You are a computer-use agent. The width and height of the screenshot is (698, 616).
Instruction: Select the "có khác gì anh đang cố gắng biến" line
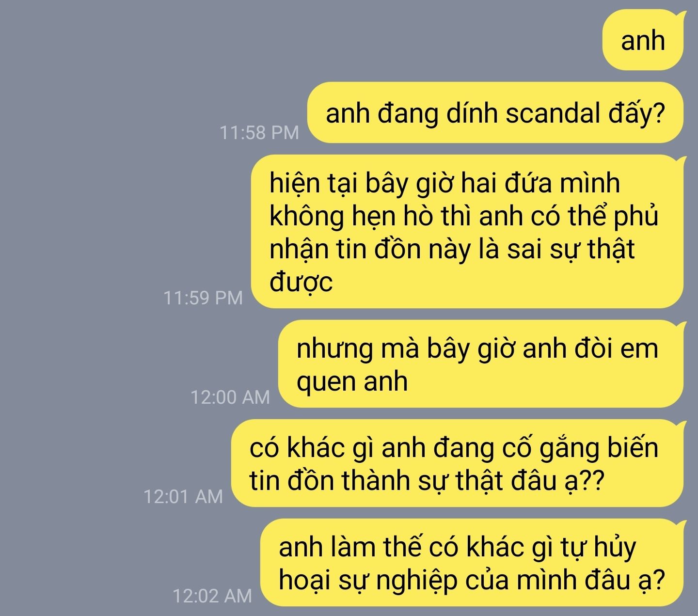454,448
